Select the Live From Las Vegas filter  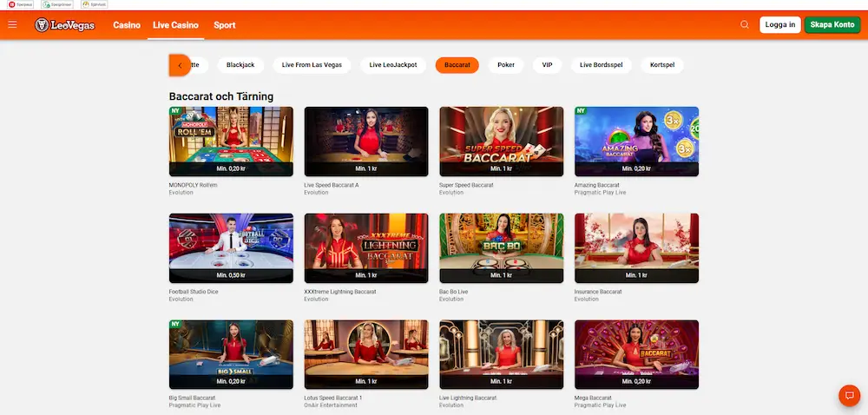(x=312, y=65)
